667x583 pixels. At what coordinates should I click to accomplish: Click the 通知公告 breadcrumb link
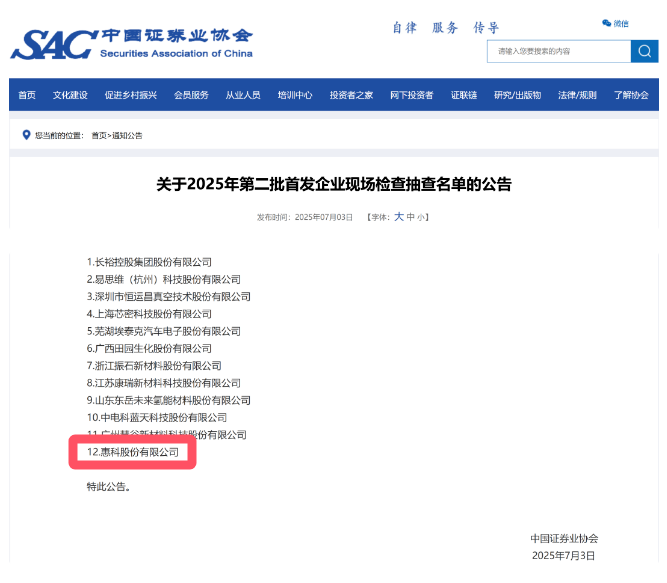pyautogui.click(x=127, y=136)
